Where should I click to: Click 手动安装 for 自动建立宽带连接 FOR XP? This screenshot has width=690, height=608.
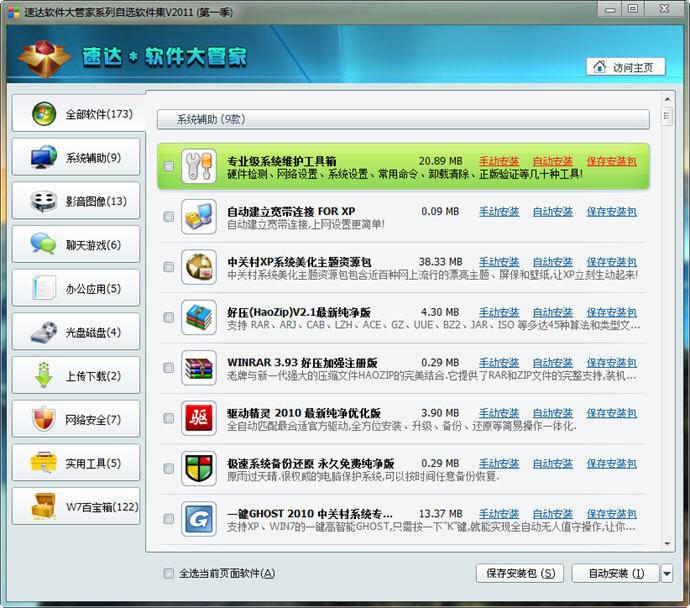(x=499, y=212)
